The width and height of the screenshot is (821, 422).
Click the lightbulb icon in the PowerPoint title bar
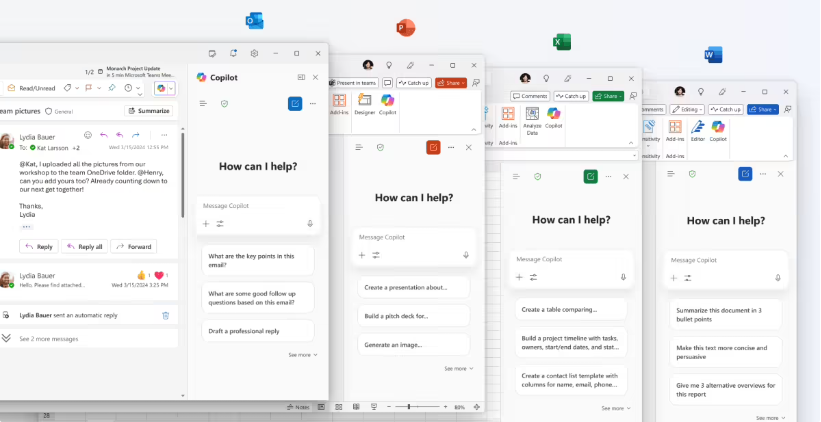389,65
